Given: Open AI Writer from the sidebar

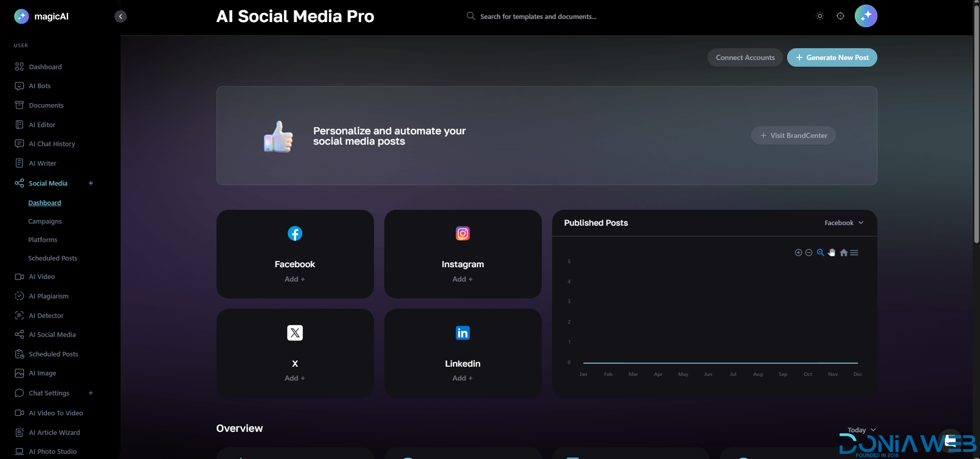Looking at the screenshot, I should 43,164.
